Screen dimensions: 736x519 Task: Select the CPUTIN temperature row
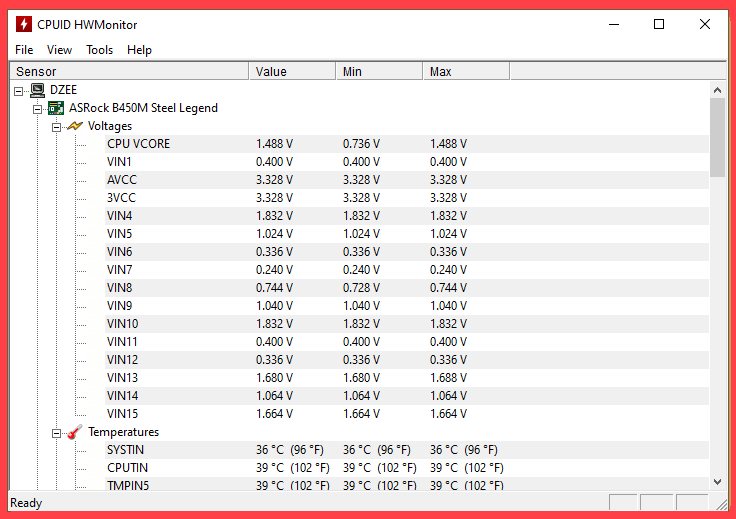(406, 468)
